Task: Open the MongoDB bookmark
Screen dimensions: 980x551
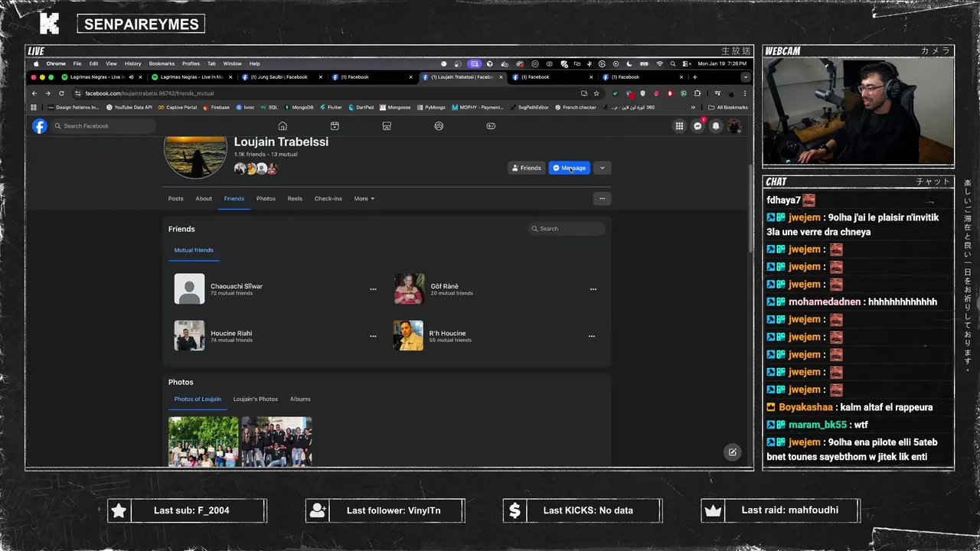Action: [x=299, y=107]
